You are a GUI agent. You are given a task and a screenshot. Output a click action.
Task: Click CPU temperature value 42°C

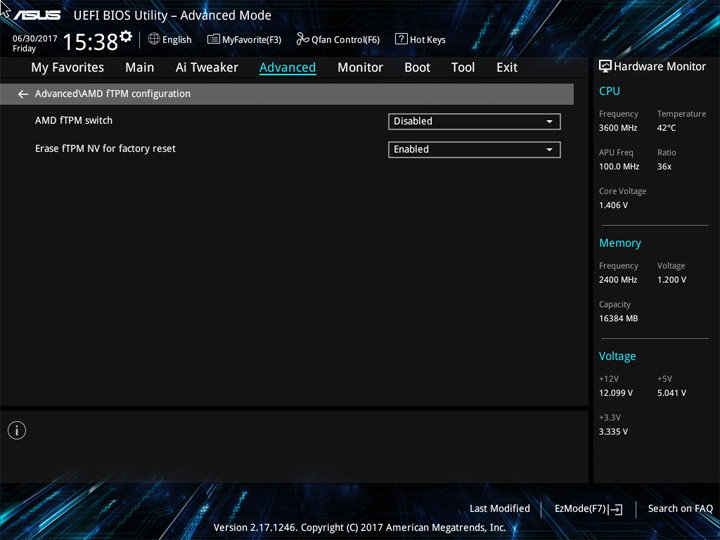tap(666, 128)
